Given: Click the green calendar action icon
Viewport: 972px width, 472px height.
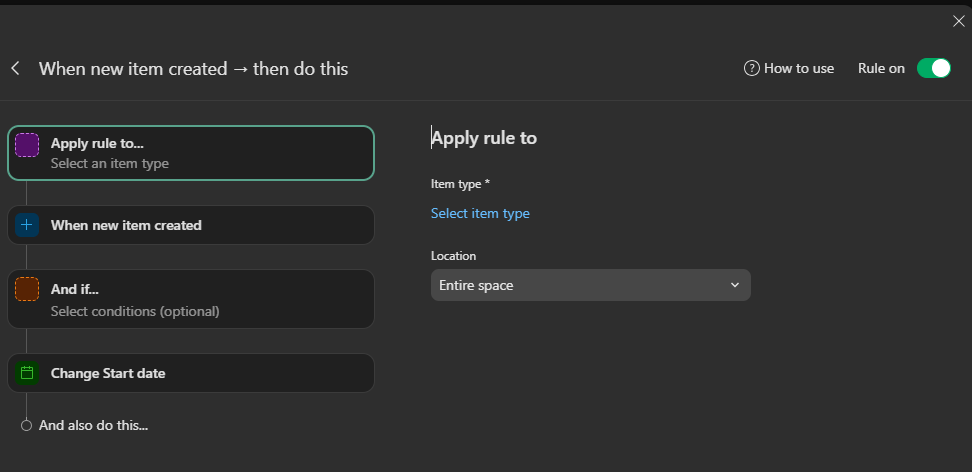Looking at the screenshot, I should [x=27, y=373].
